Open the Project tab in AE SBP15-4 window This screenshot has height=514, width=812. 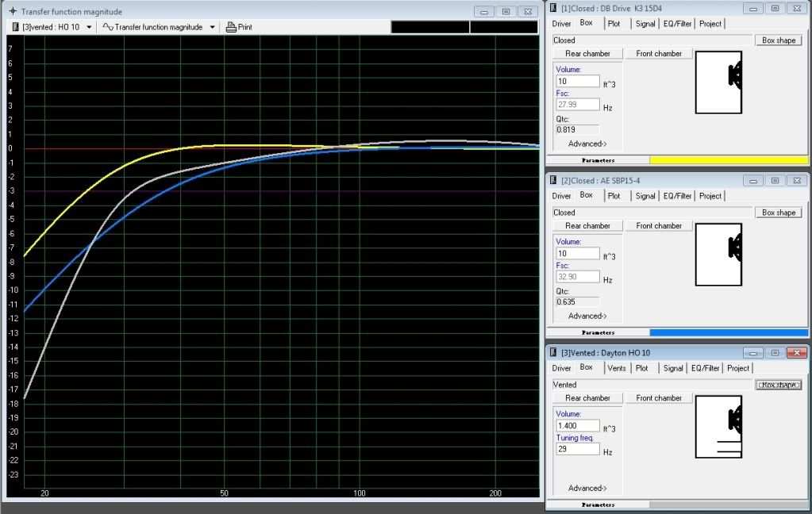tap(710, 196)
